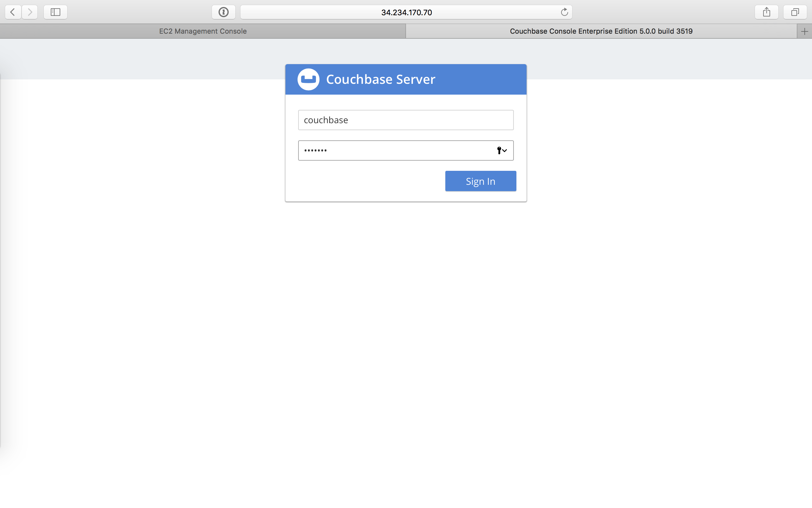Focus the username field containing couchbase

coord(406,120)
